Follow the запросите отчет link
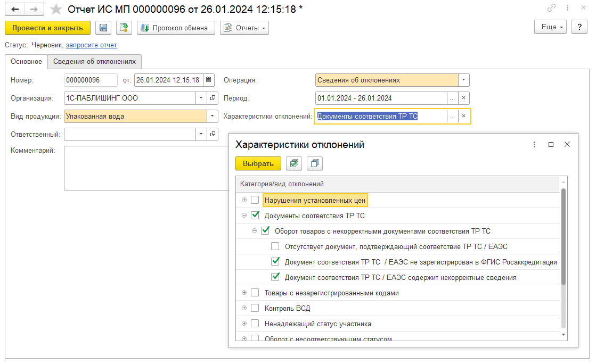596x364 pixels. (x=91, y=45)
